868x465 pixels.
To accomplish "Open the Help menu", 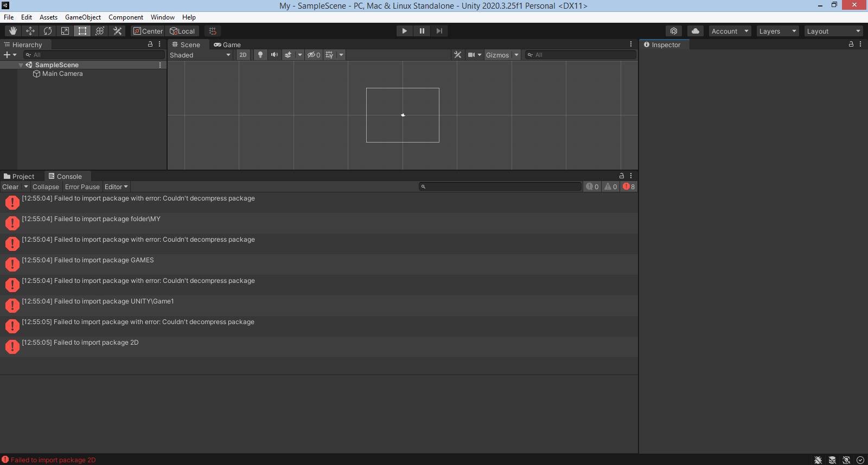I will tap(189, 17).
